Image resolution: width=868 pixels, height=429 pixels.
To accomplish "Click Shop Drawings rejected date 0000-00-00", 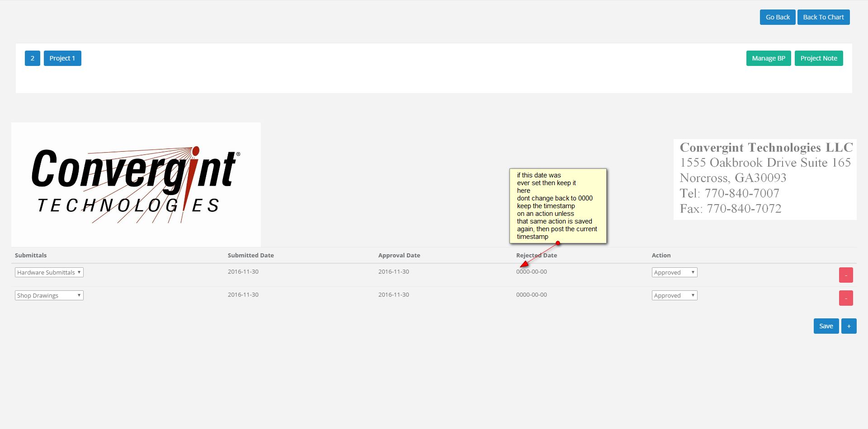I will coord(532,294).
